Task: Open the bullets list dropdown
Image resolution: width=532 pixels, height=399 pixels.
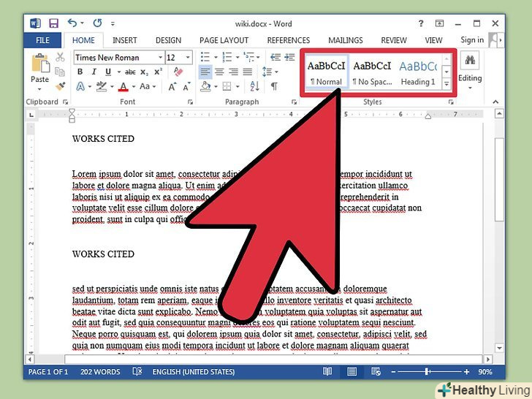Action: coord(216,57)
